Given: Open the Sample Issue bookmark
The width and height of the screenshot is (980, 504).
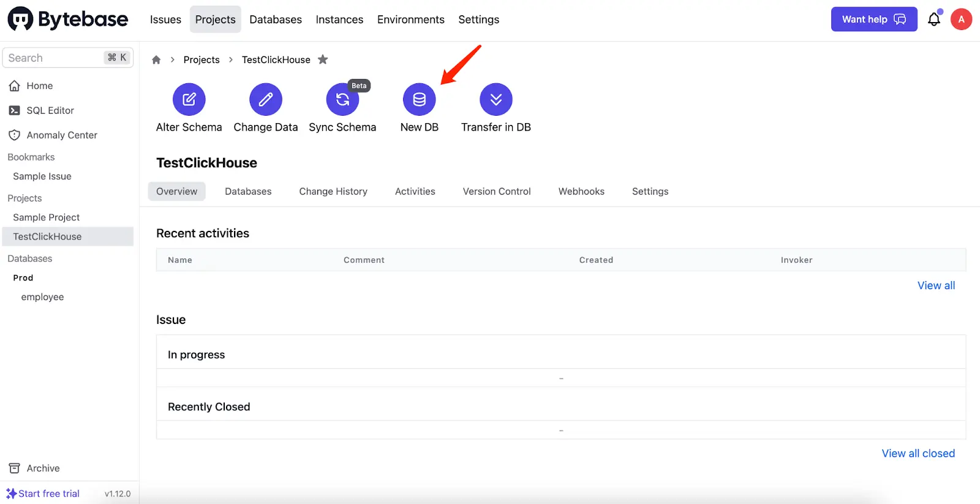Looking at the screenshot, I should coord(42,176).
